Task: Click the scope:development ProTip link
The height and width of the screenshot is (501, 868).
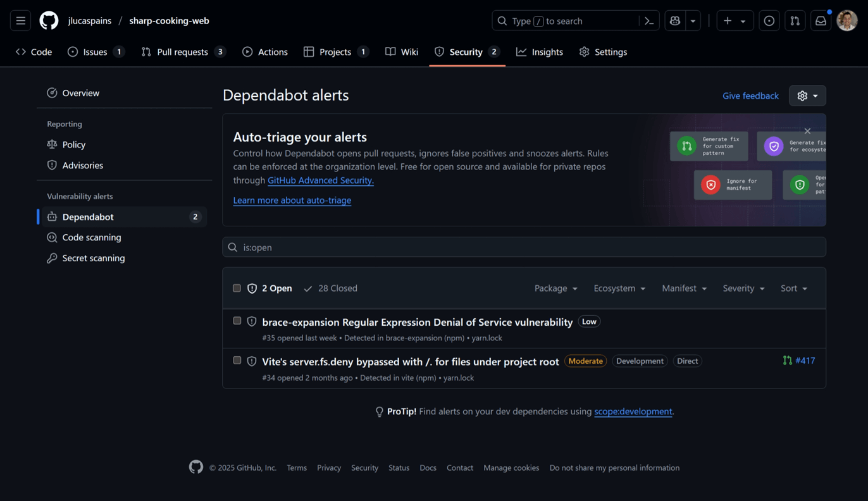Action: click(633, 412)
